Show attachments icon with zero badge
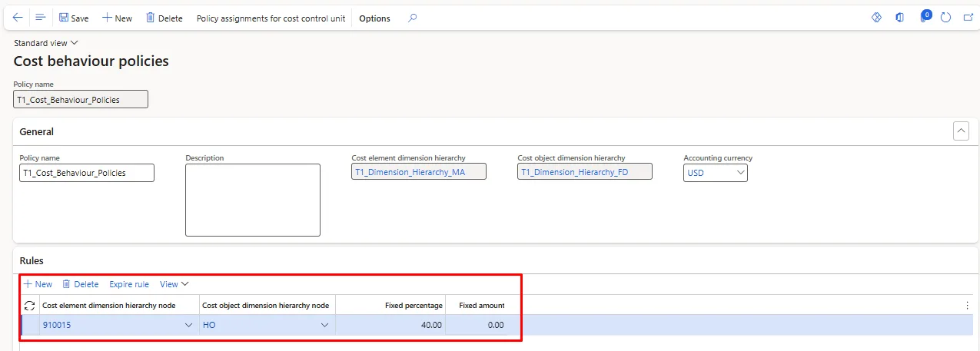The image size is (980, 351). point(925,17)
